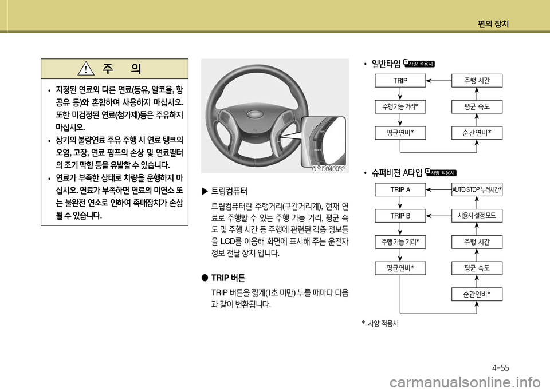Click 평균연비* box in 일반타입 diagram

[400, 133]
